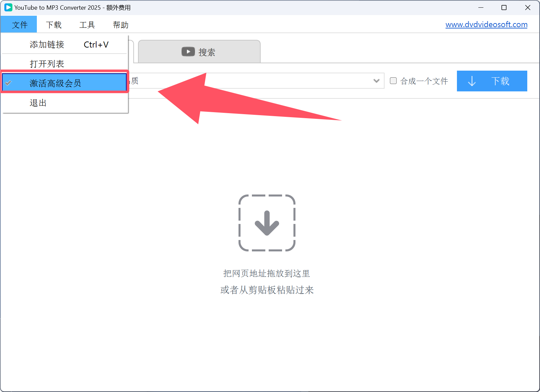
Task: Click checkmark icon beside 激活高级会员
Action: coord(8,83)
